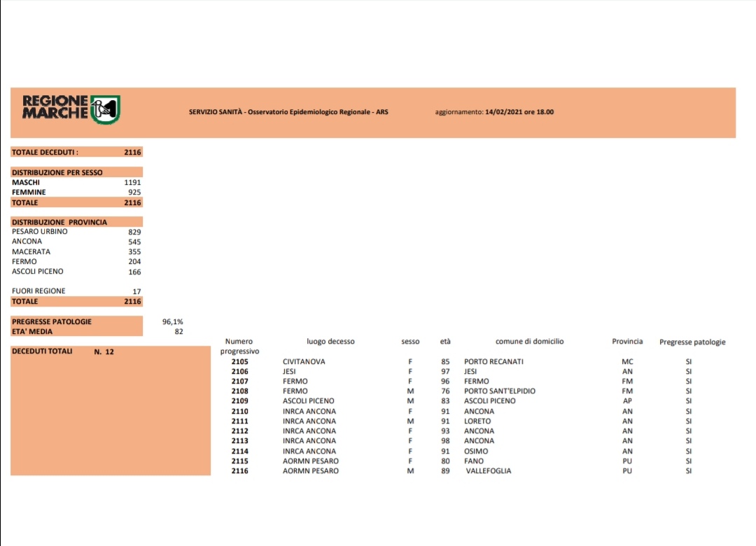Click FANO domicile cell
Screen dimensions: 756x546
click(473, 461)
